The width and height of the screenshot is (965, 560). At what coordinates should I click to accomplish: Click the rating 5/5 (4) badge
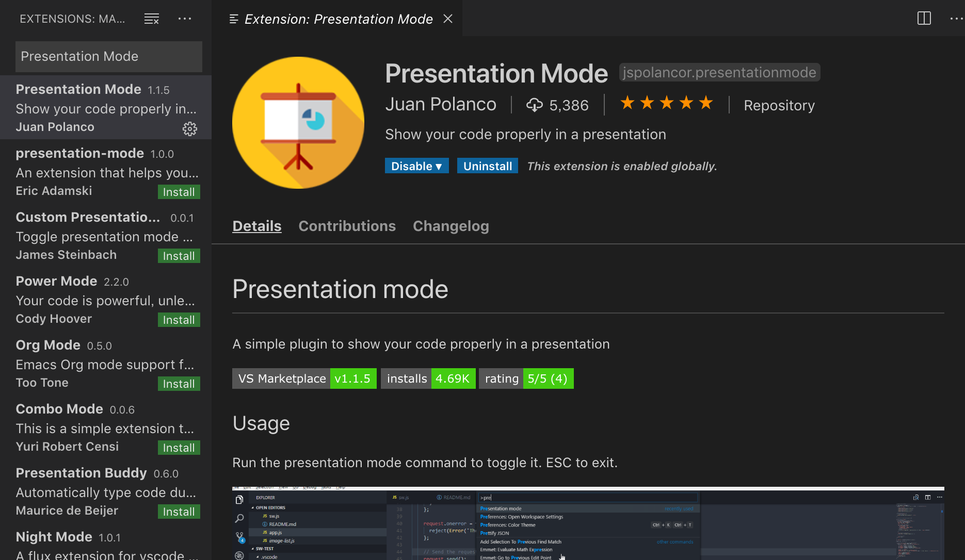coord(526,378)
